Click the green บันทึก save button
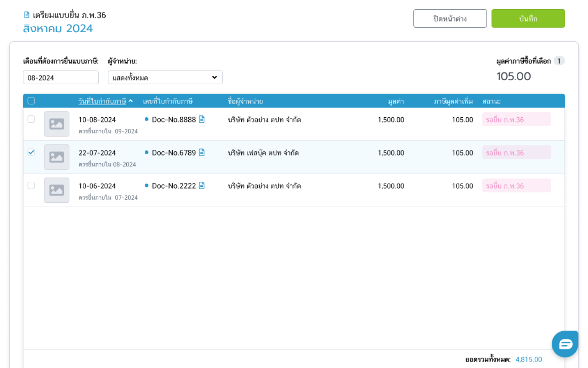The image size is (588, 368). [528, 18]
